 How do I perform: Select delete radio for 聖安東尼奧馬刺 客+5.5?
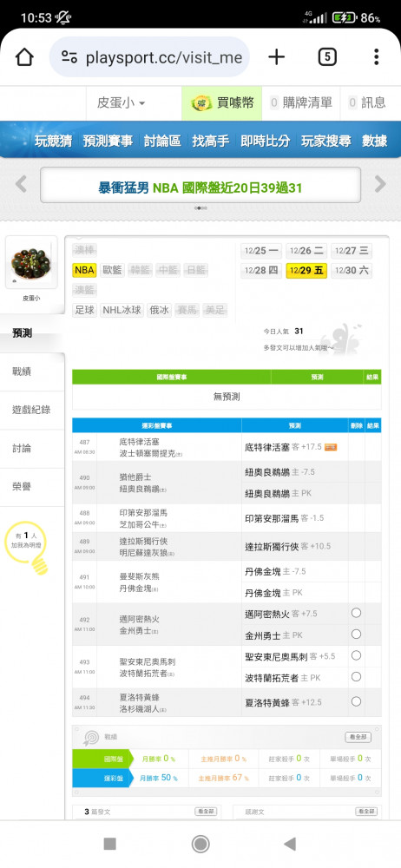[356, 655]
